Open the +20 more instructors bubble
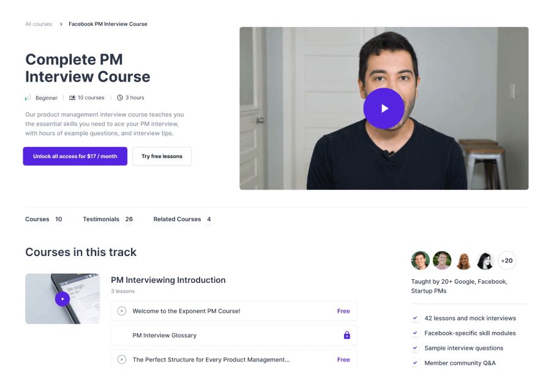 click(507, 260)
